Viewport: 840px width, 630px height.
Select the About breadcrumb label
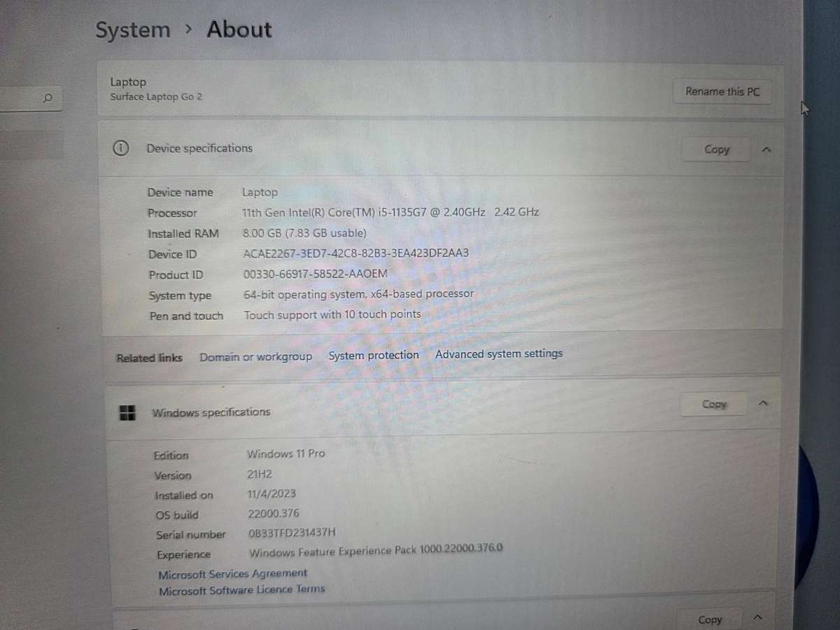pyautogui.click(x=239, y=29)
